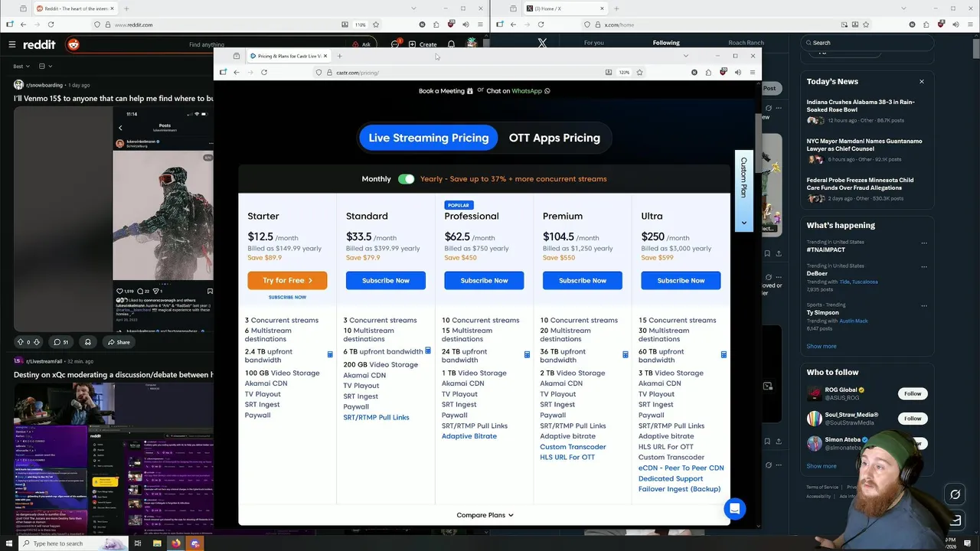Image resolution: width=980 pixels, height=551 pixels.
Task: Follow Soul_Straw_Media on X
Action: [x=913, y=419]
